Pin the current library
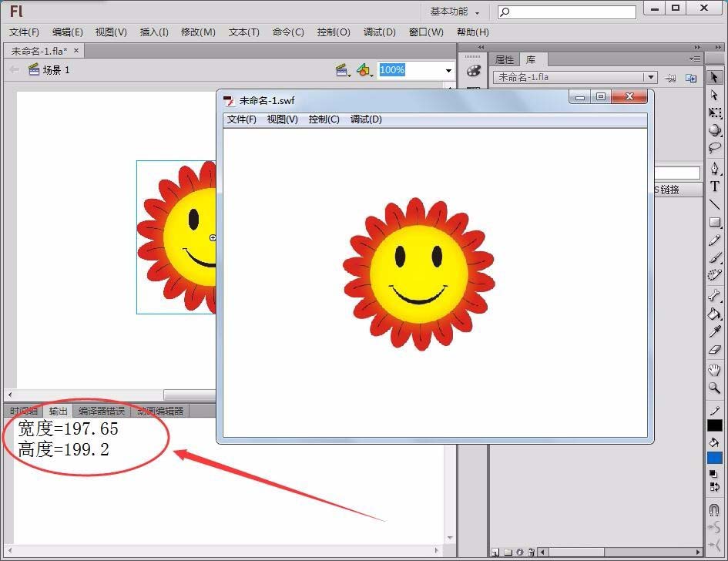728x561 pixels. [670, 78]
